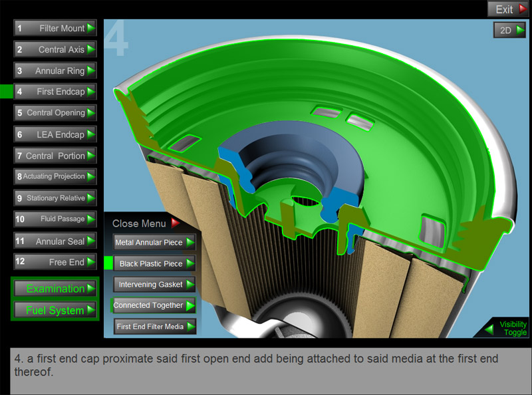Open the Central Opening item
Image resolution: width=532 pixels, height=395 pixels.
[x=55, y=113]
